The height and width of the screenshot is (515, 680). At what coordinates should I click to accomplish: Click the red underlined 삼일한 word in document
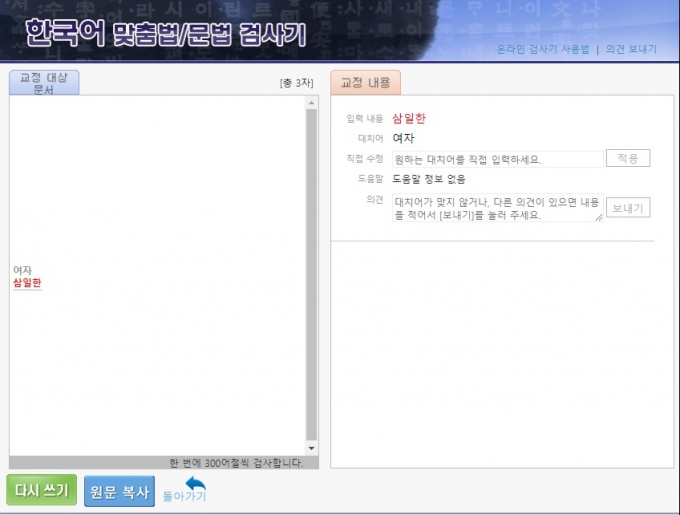27,283
